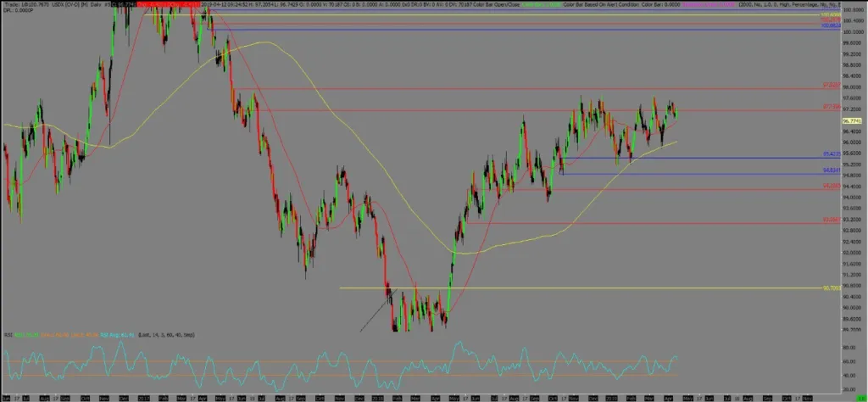The image size is (868, 402).
Task: Click the DPL: 0.0000P readout
Action: pos(17,10)
